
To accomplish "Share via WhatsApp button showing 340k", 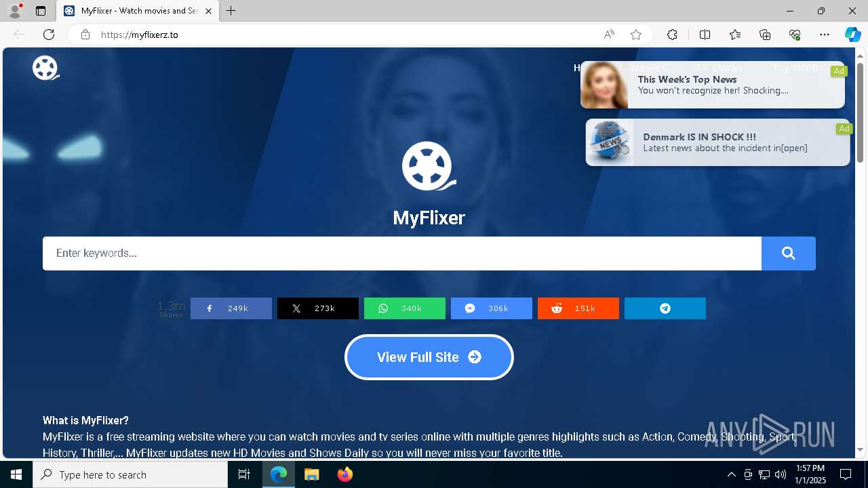I will 405,308.
